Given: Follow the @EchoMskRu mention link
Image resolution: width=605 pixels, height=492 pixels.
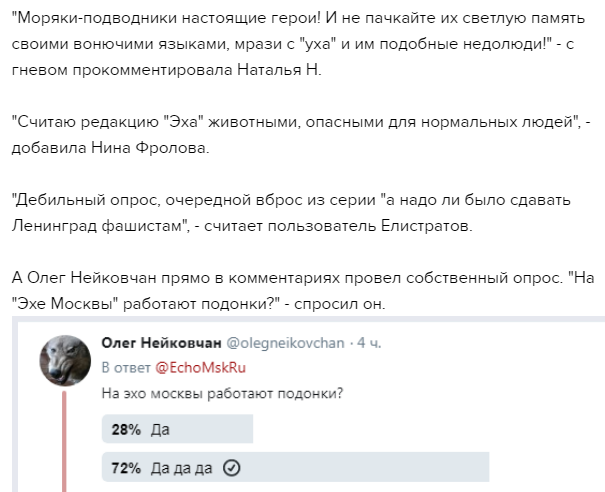Looking at the screenshot, I should click(x=200, y=367).
